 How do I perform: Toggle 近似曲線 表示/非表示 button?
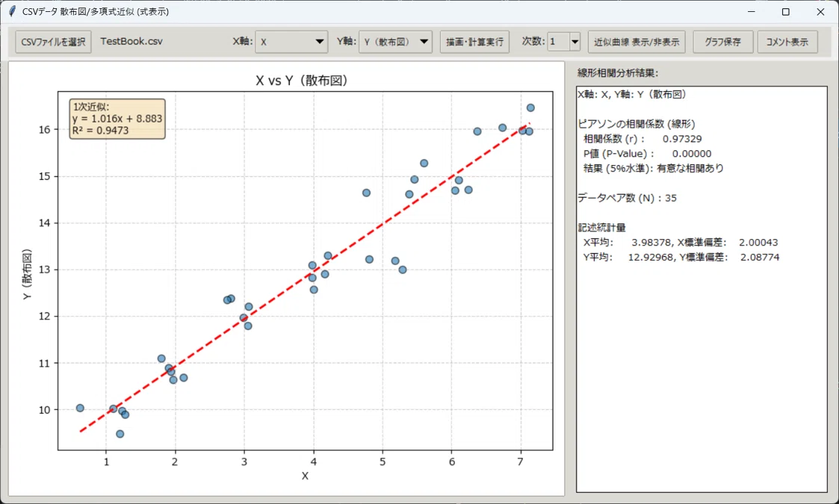(637, 42)
